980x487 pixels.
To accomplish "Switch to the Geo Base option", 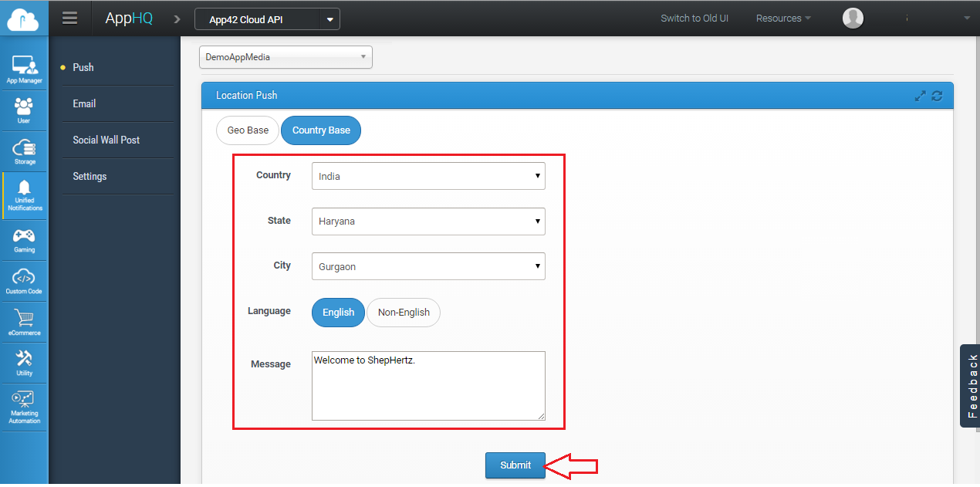I will (x=248, y=130).
